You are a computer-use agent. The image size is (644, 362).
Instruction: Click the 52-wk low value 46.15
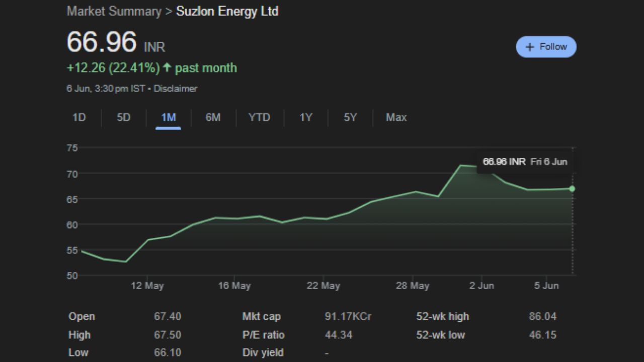tap(543, 335)
